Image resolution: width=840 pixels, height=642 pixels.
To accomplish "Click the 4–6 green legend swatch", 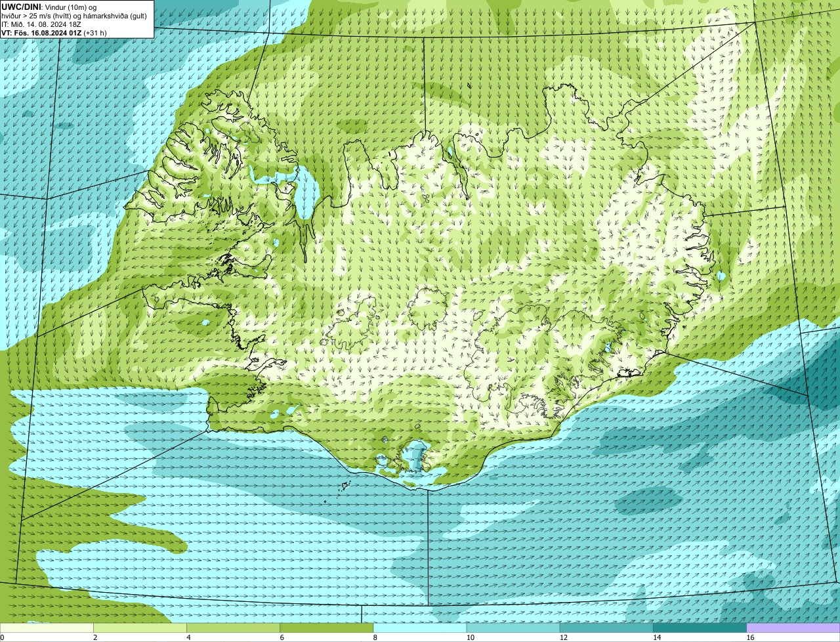I will tap(233, 628).
